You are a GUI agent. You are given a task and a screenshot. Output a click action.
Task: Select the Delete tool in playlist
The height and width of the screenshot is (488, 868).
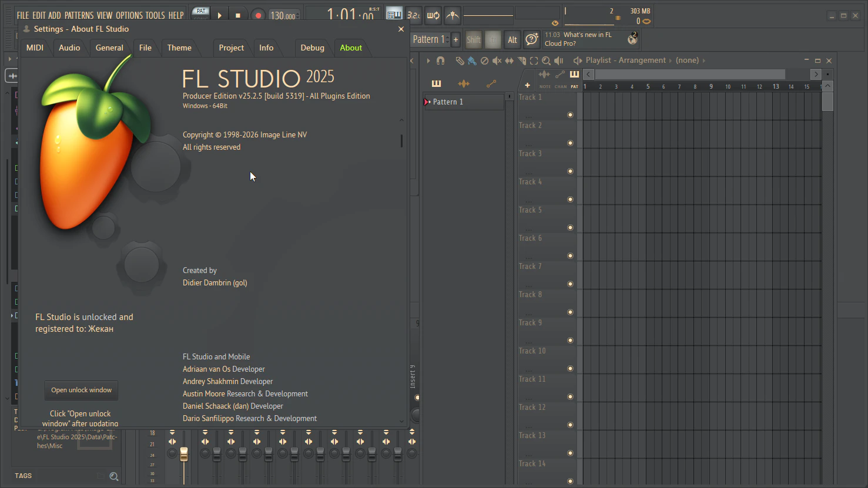coord(484,60)
